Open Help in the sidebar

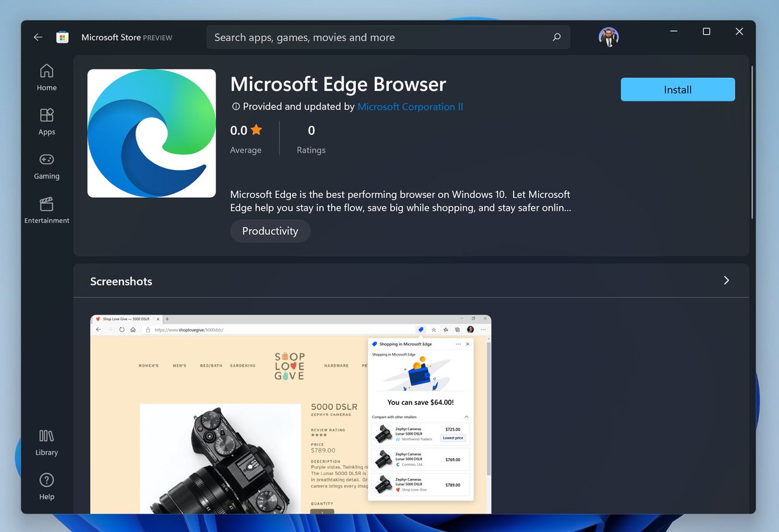(x=47, y=486)
